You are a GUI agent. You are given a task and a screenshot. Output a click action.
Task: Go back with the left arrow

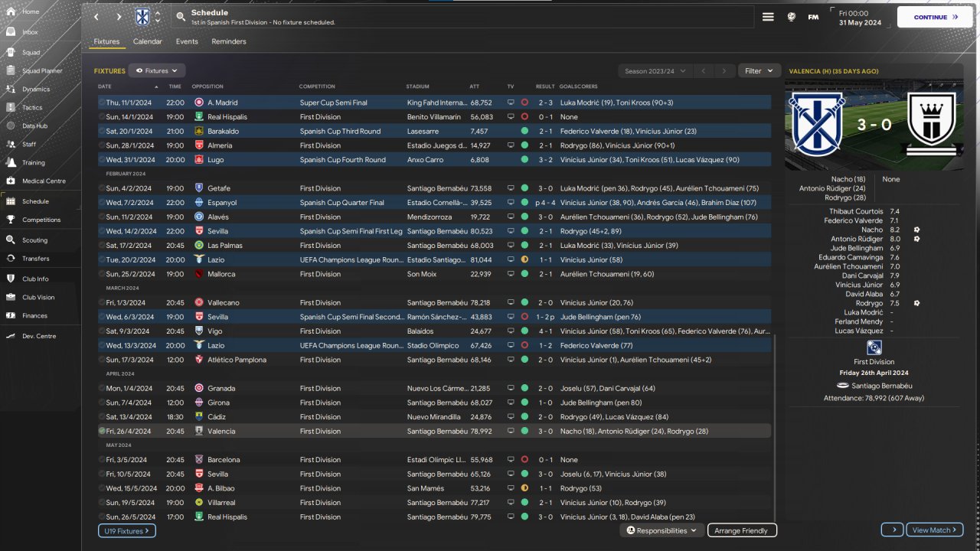coord(96,17)
